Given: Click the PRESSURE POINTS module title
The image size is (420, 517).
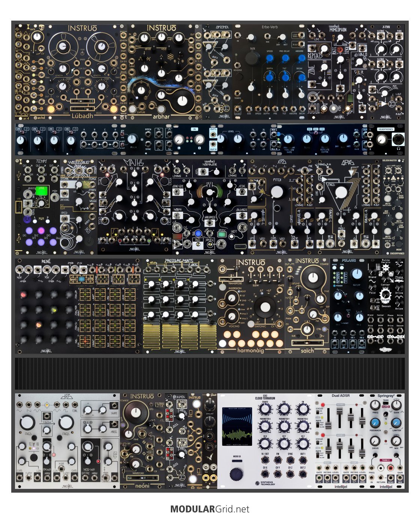Looking at the screenshot, I should point(179,261).
